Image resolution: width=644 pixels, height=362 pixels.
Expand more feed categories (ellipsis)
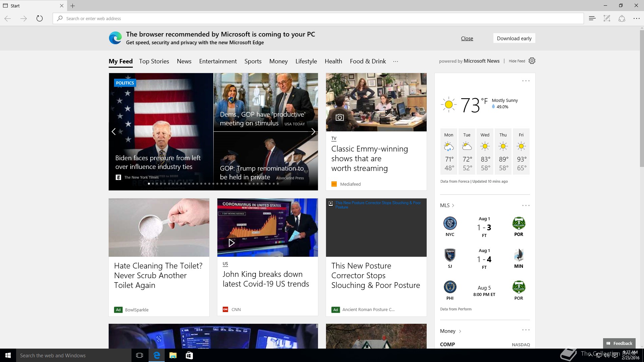[x=396, y=61]
